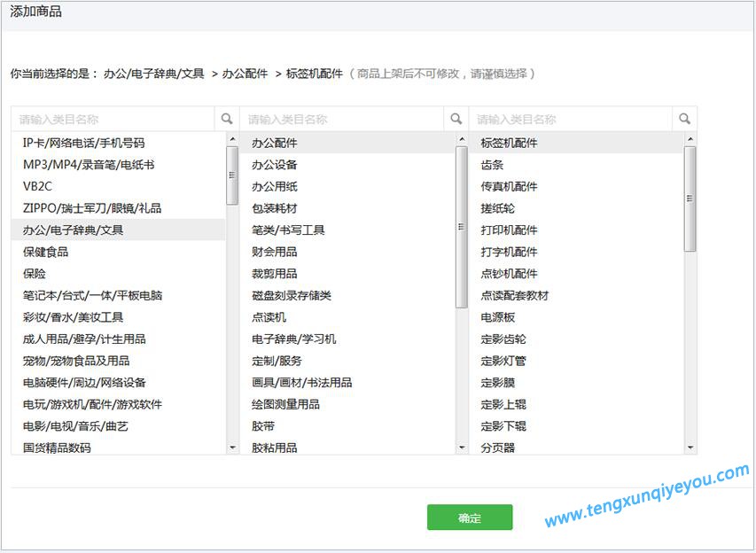Image resolution: width=756 pixels, height=553 pixels.
Task: Select item 定影膜
Action: point(576,382)
